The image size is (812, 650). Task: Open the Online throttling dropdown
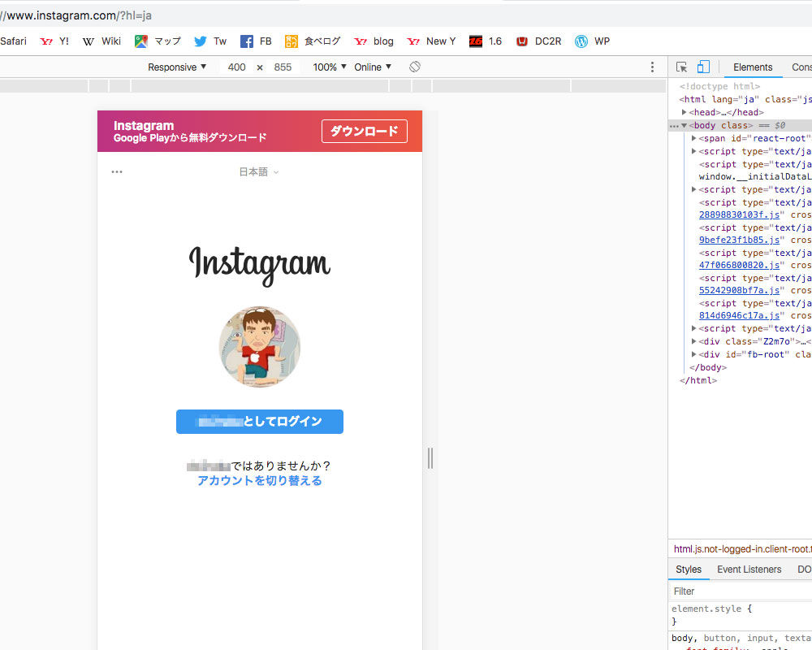[x=373, y=67]
